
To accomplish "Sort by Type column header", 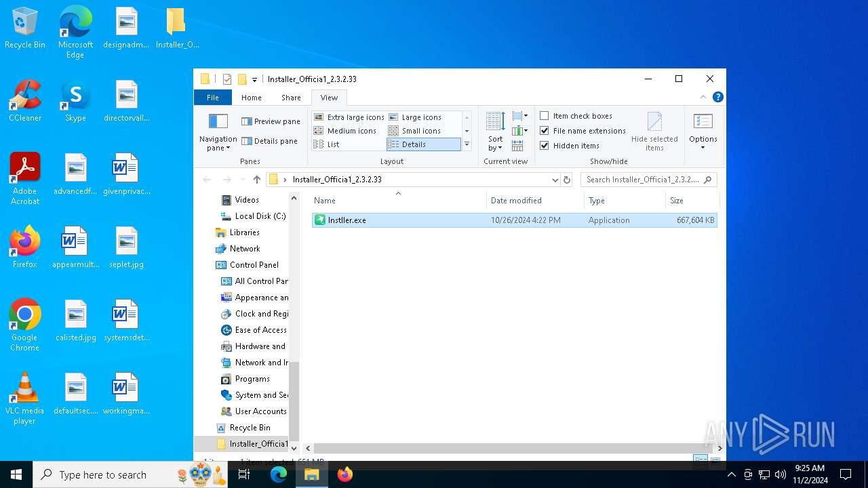I will (x=625, y=201).
